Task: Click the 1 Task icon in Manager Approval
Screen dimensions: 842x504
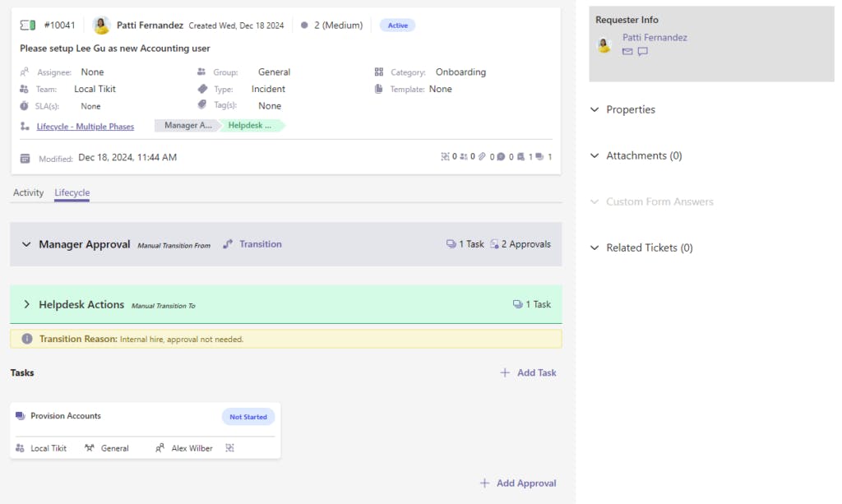Action: (x=451, y=244)
